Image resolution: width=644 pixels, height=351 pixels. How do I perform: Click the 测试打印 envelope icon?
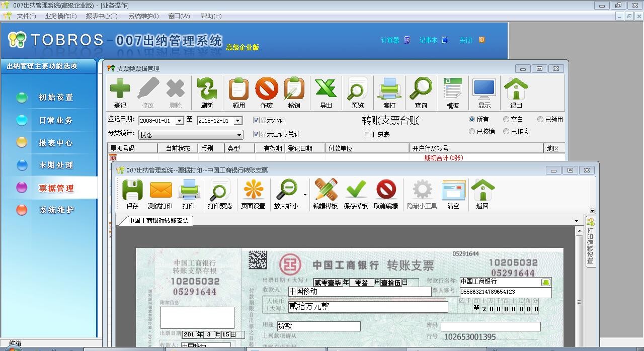[160, 190]
